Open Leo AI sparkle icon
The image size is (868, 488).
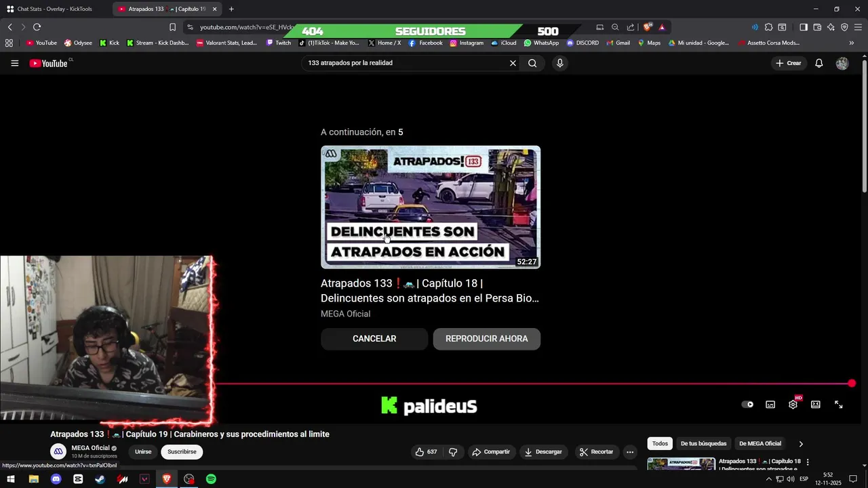831,27
